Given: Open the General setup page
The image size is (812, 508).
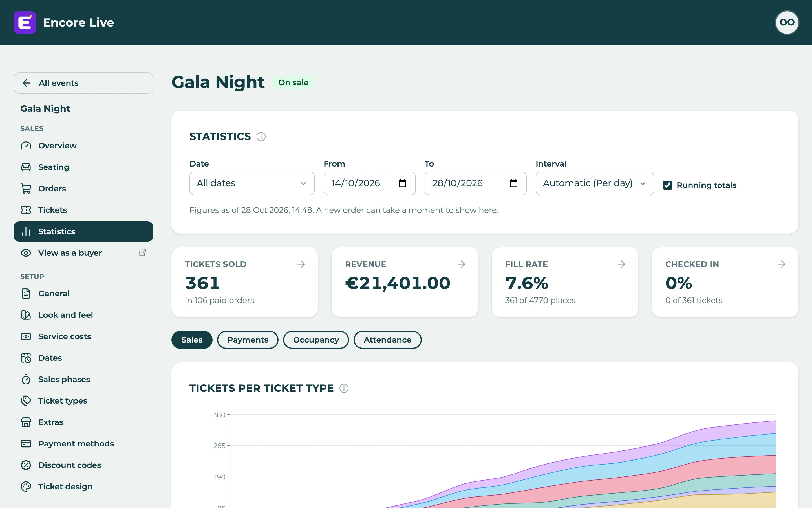Looking at the screenshot, I should tap(83, 293).
